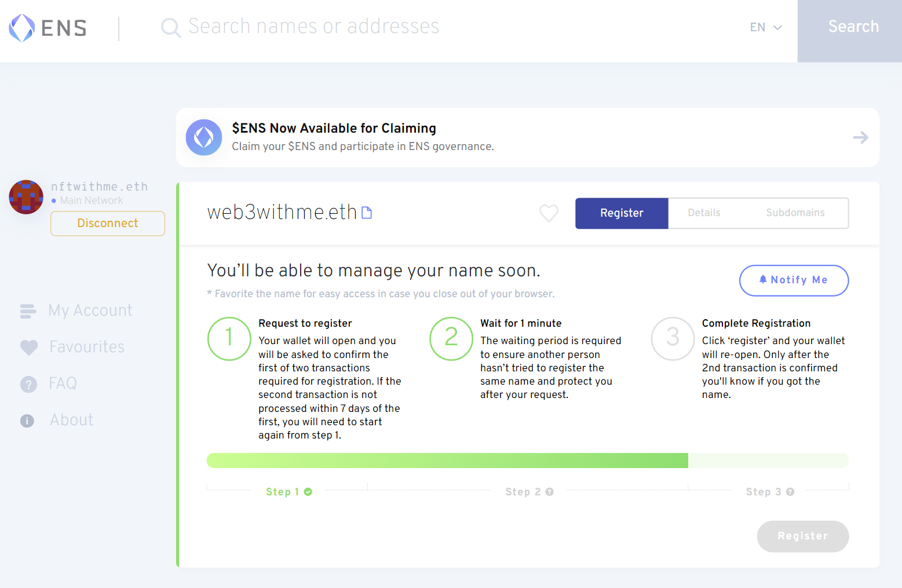Click the 'Complete Registration' heading
The width and height of the screenshot is (902, 588).
coord(756,323)
